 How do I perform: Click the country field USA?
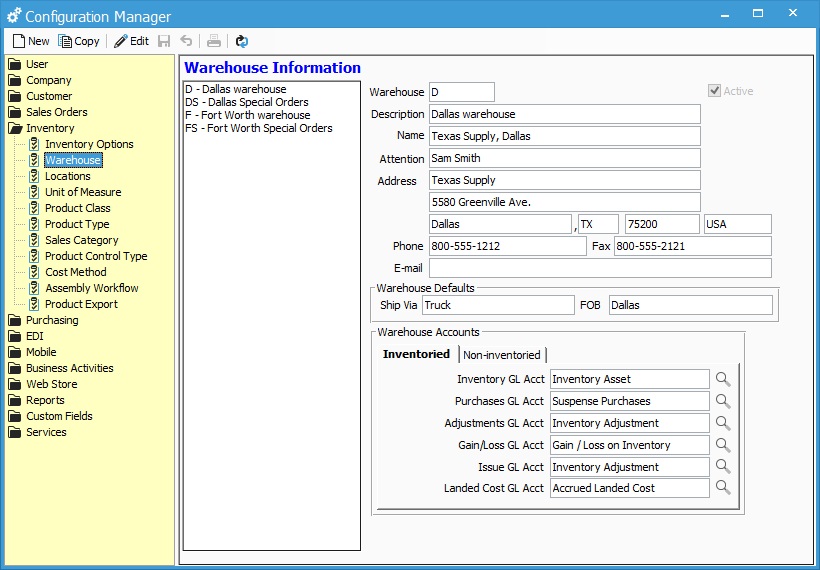click(x=738, y=224)
